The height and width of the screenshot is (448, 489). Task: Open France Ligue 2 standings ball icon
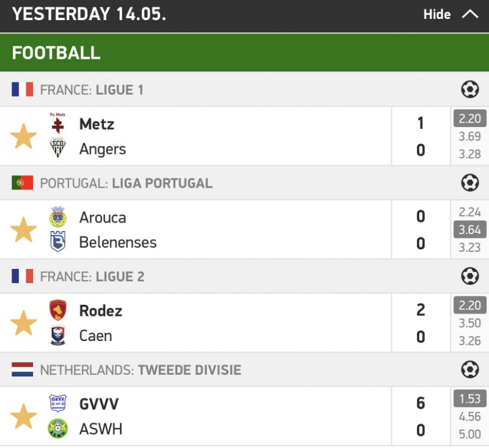469,276
